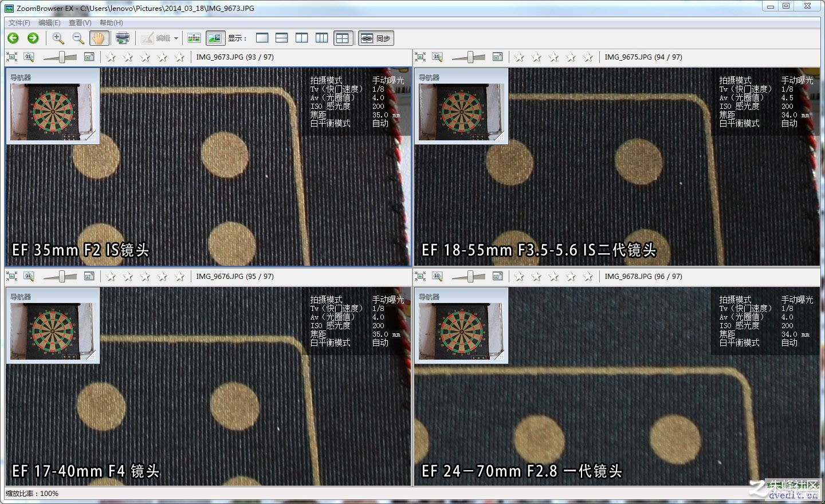This screenshot has height=504, width=825.
Task: Click 缩放比率：100% in the status bar
Action: pos(32,493)
